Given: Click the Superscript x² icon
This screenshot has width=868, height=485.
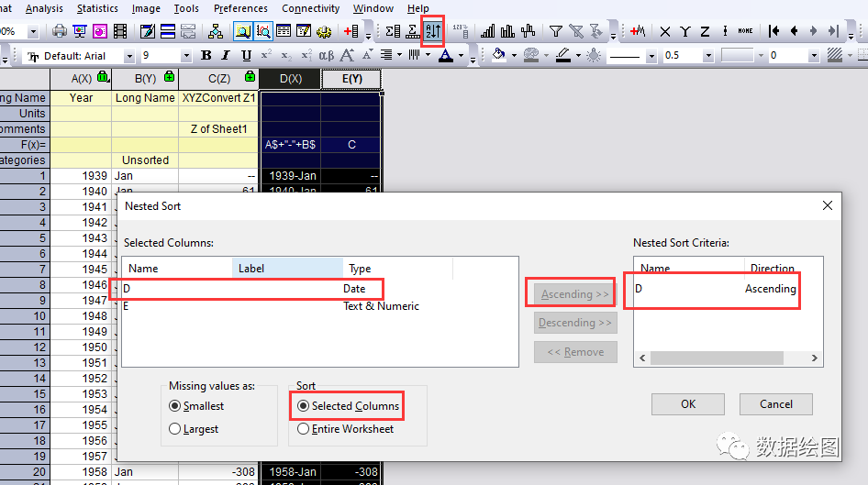Looking at the screenshot, I should point(266,55).
